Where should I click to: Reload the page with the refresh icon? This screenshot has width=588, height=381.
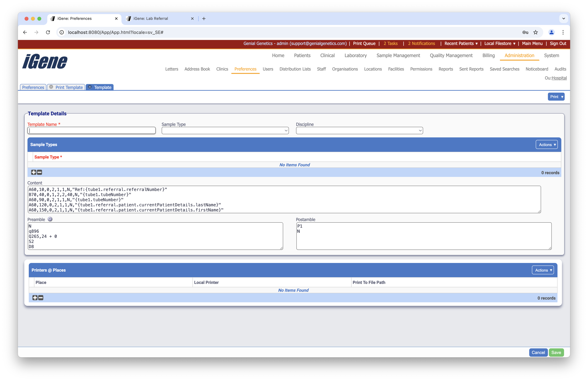(x=48, y=32)
